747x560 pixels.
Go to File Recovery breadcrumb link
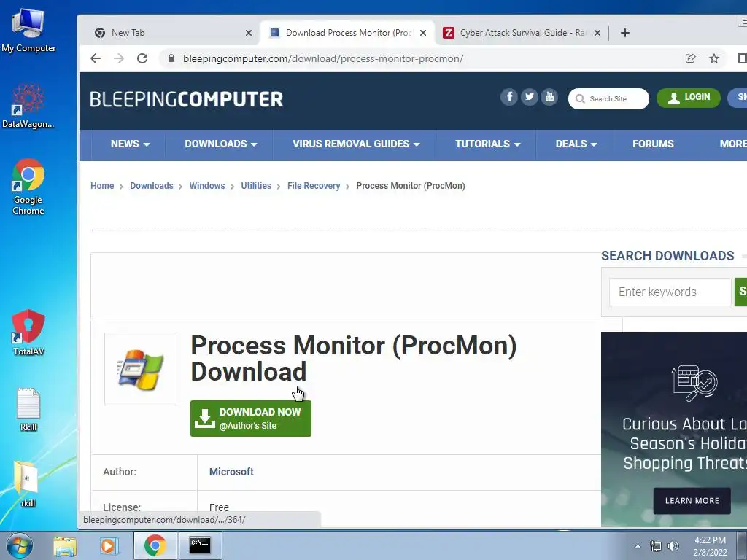click(314, 186)
